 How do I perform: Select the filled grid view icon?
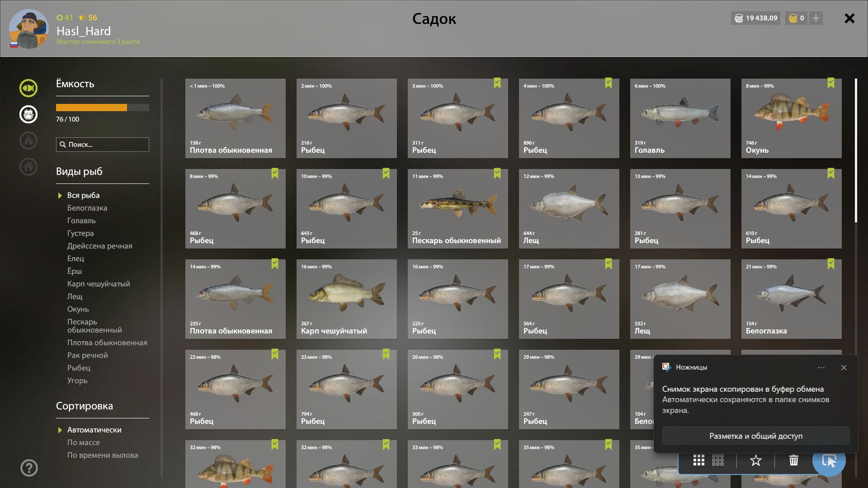click(x=699, y=460)
